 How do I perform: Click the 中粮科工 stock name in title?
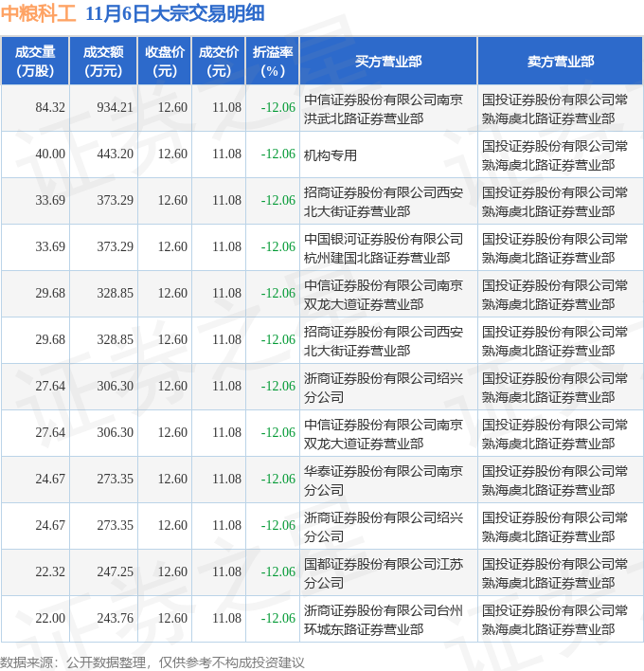pos(38,13)
